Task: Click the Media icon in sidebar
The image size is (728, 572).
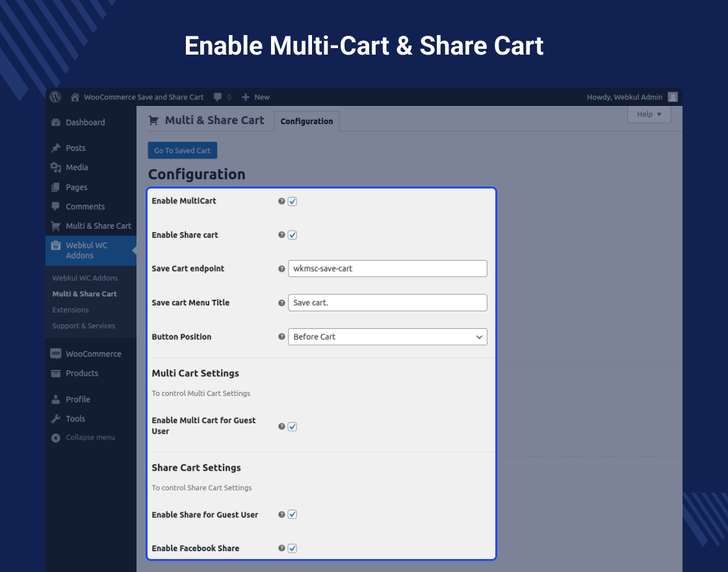Action: pyautogui.click(x=56, y=168)
